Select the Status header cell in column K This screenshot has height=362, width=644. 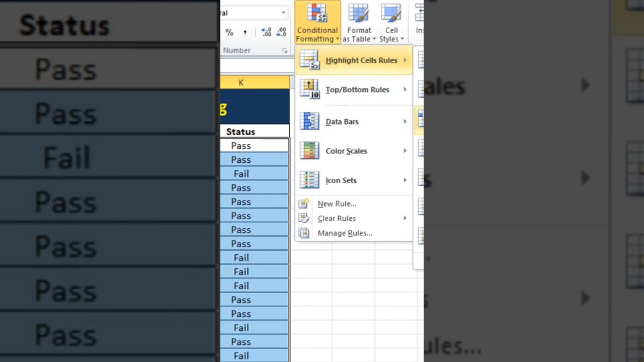click(x=255, y=132)
